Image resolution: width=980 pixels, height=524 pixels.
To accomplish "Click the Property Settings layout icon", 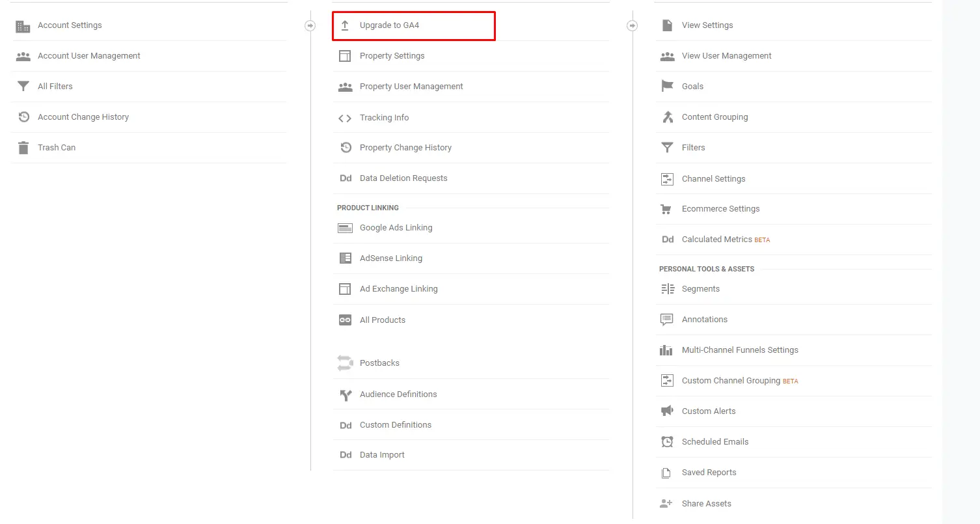I will 345,56.
